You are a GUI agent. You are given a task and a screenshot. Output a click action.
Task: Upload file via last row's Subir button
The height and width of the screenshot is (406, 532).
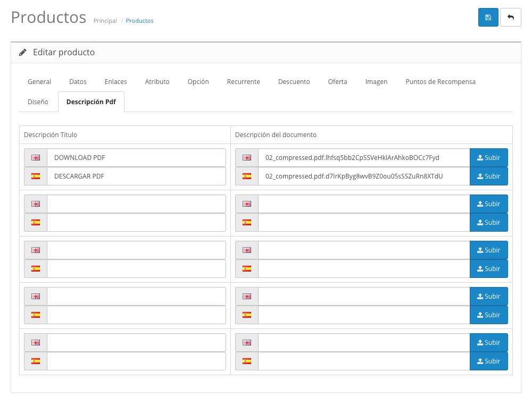(x=488, y=361)
